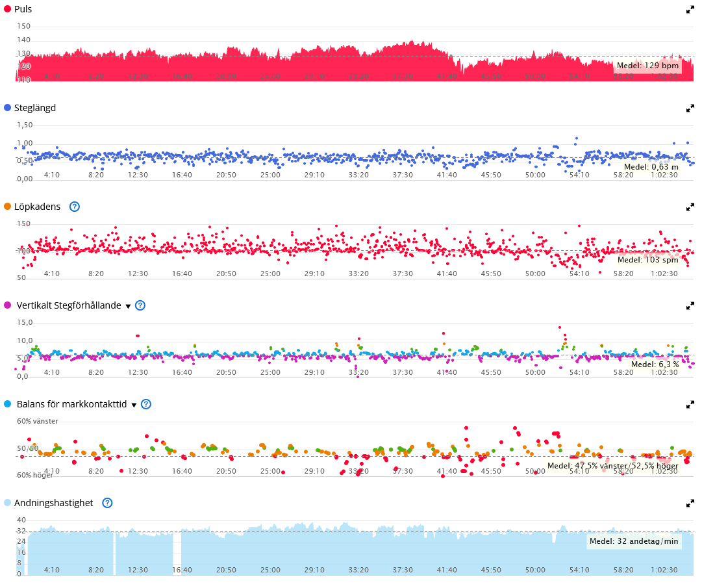This screenshot has width=702, height=588.
Task: Expand the Vertikalt Stegförhållande chart to fullscreen
Action: click(x=690, y=306)
